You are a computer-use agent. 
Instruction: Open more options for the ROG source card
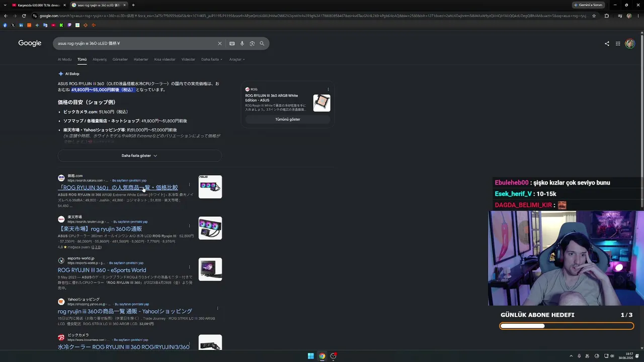328,89
